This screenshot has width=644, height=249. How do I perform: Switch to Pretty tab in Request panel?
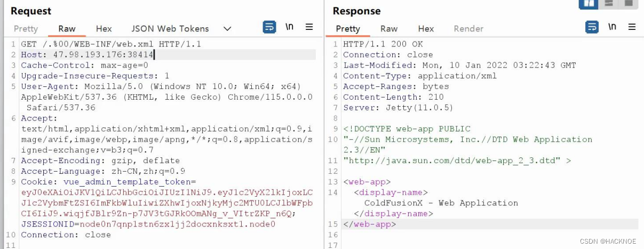26,29
